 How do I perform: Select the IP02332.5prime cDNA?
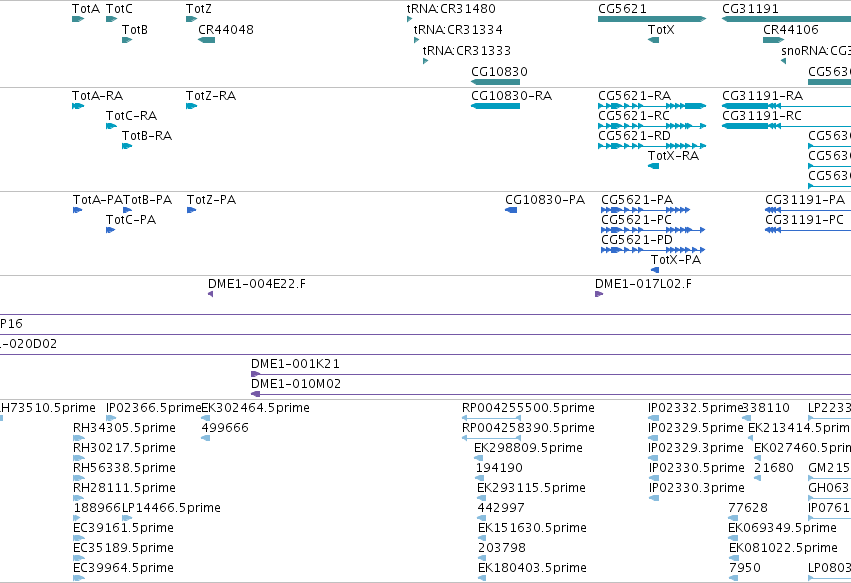(x=653, y=418)
